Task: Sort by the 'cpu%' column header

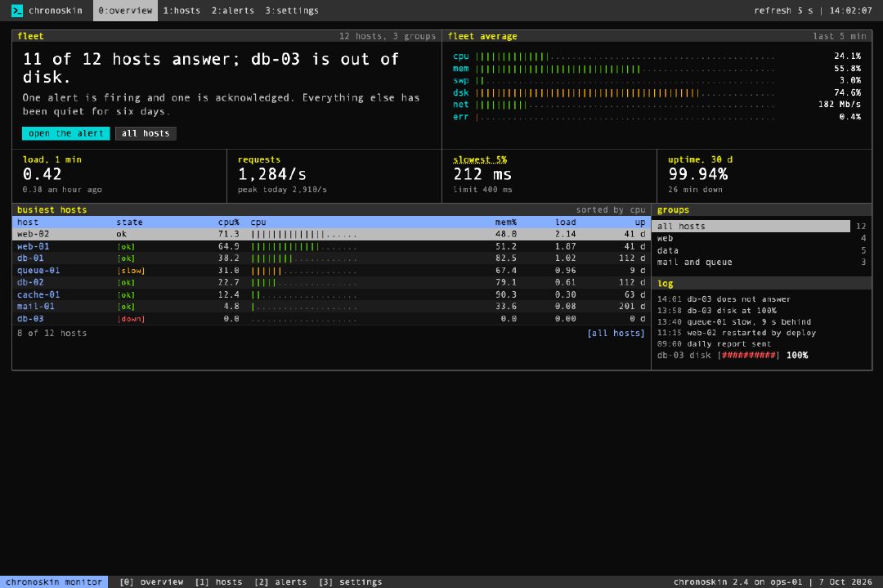Action: pos(229,222)
